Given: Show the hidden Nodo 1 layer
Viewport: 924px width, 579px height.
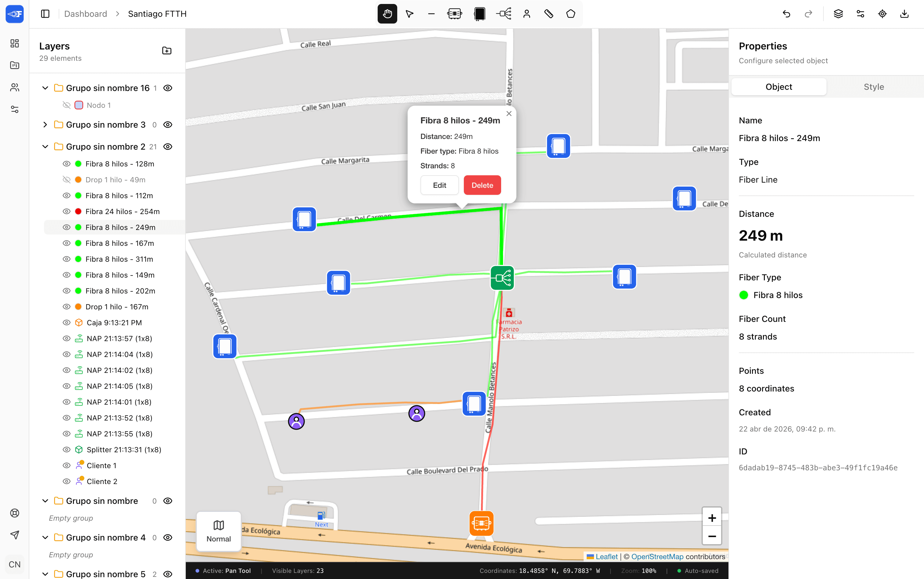Looking at the screenshot, I should (67, 105).
